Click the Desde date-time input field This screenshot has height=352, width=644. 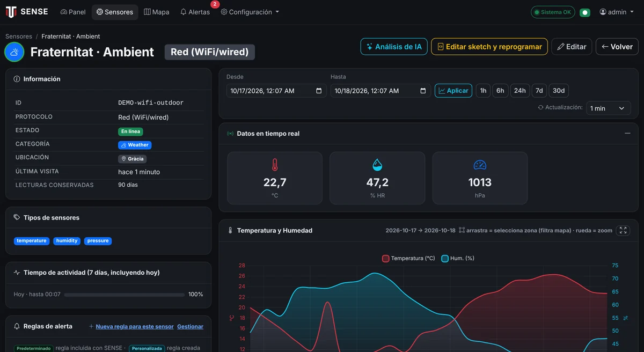(x=276, y=91)
